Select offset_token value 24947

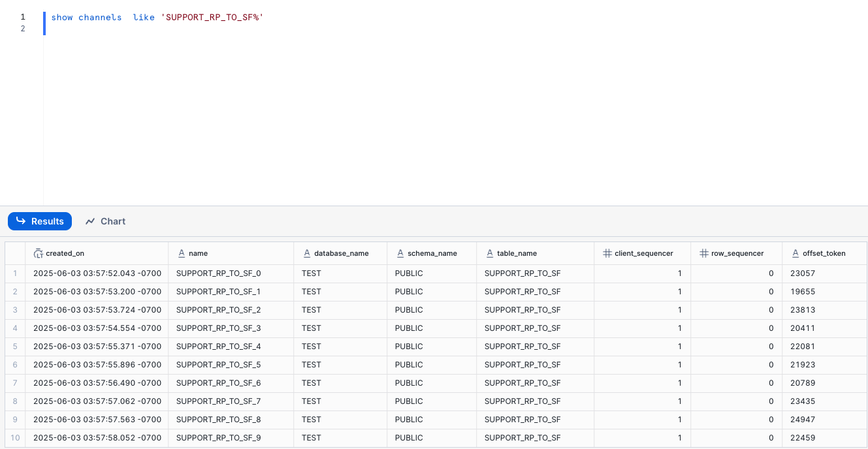point(824,420)
